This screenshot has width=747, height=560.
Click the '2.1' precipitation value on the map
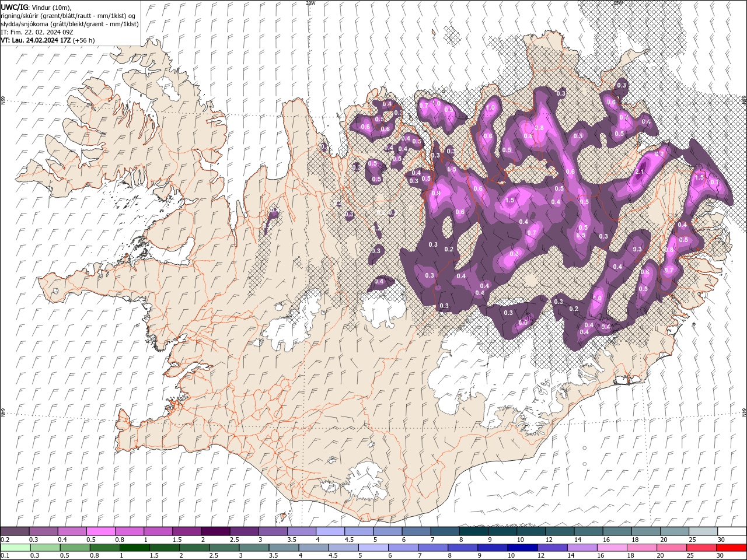tap(640, 172)
